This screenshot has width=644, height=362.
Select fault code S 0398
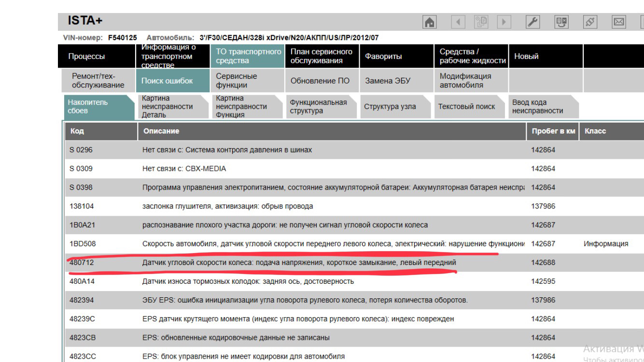[x=81, y=188]
